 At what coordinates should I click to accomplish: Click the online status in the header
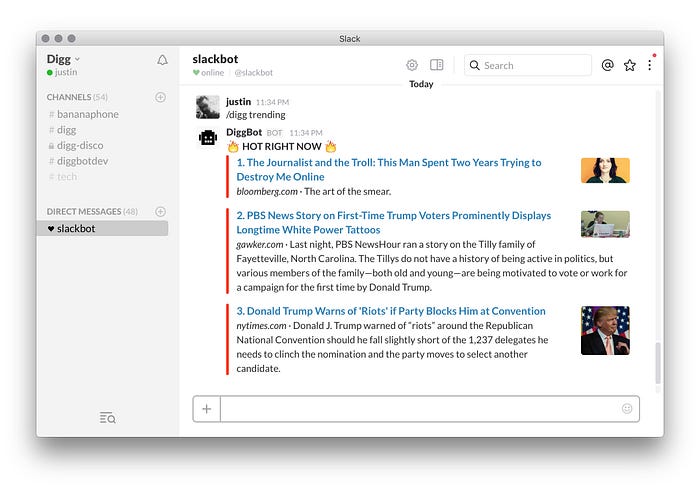[x=208, y=73]
